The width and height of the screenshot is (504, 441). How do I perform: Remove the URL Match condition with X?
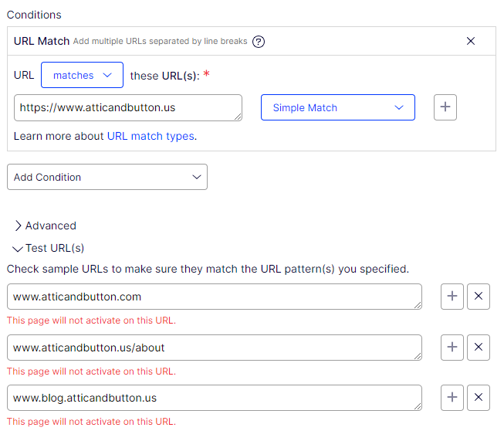coord(471,41)
